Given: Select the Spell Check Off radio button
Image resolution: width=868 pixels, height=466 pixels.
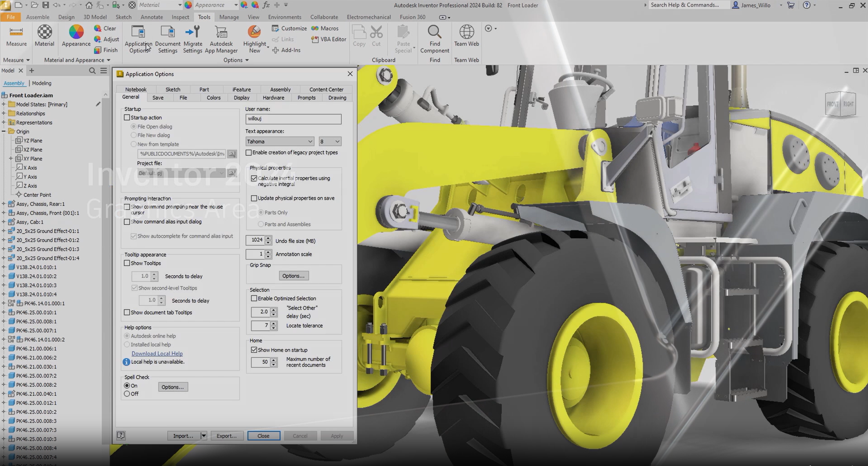Looking at the screenshot, I should [127, 394].
